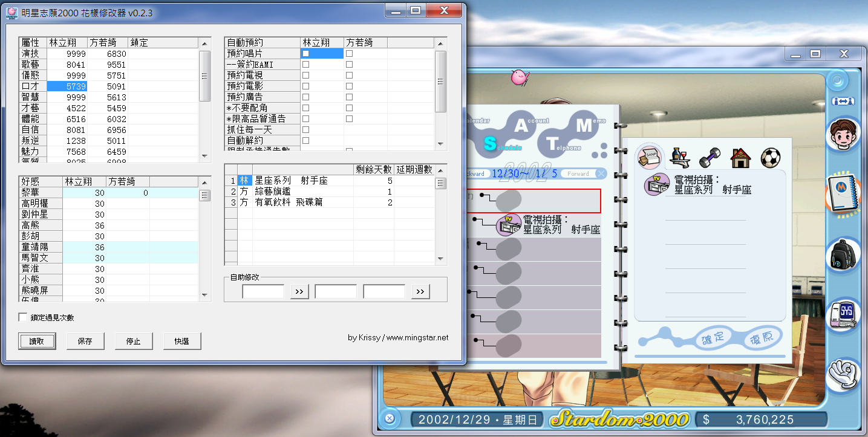The image size is (868, 437).
Task: Check 預約電視 box for 林立翔
Action: pyautogui.click(x=306, y=76)
